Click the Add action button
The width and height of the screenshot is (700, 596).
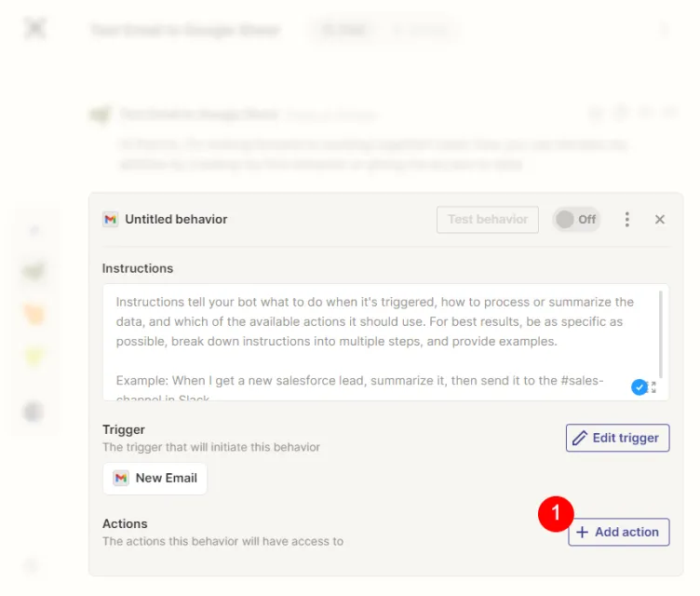[x=619, y=532]
